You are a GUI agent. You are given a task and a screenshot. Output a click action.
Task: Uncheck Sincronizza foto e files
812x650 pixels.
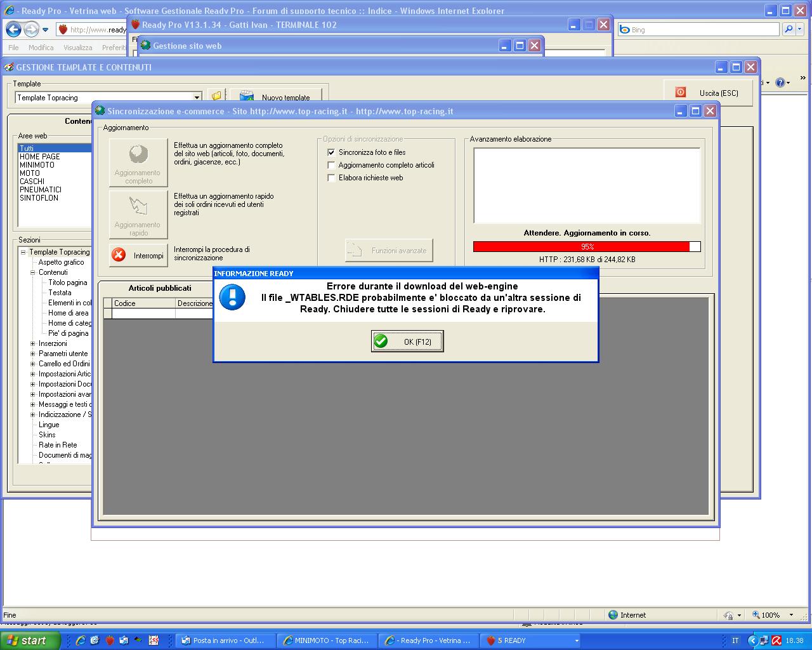point(331,152)
